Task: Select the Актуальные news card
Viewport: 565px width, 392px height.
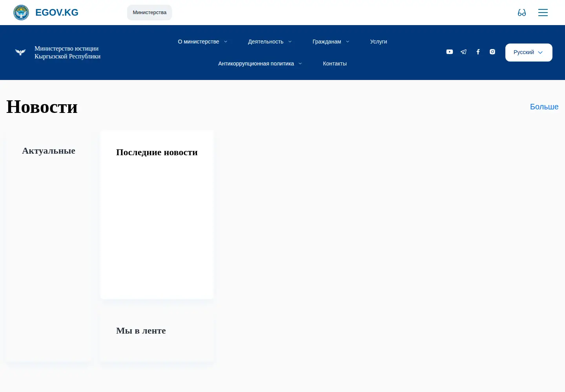Action: pyautogui.click(x=49, y=246)
